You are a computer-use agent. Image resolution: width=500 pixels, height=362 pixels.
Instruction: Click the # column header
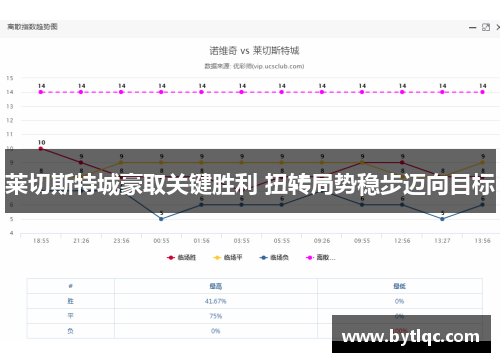[70, 286]
